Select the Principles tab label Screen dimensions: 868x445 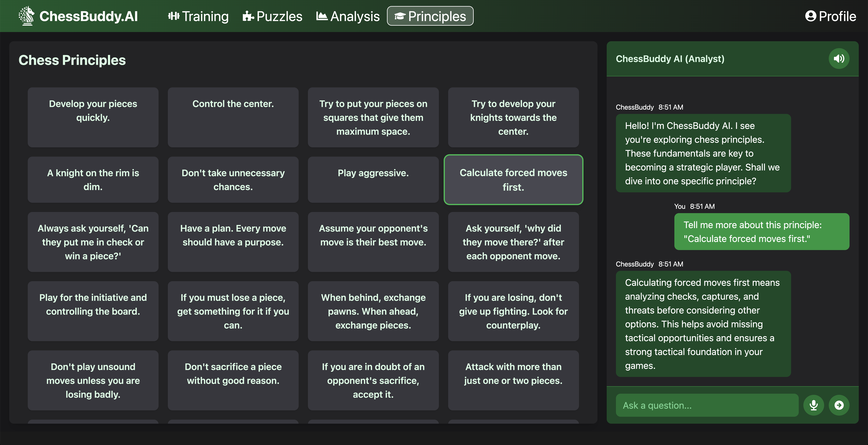click(437, 16)
